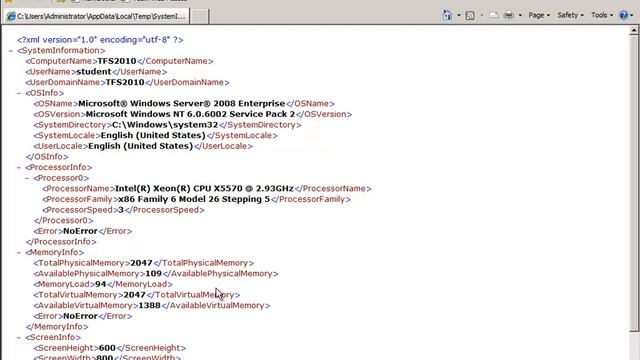The width and height of the screenshot is (640, 360).
Task: Click the AvailableVirtualMemory value 1388
Action: pyautogui.click(x=149, y=305)
